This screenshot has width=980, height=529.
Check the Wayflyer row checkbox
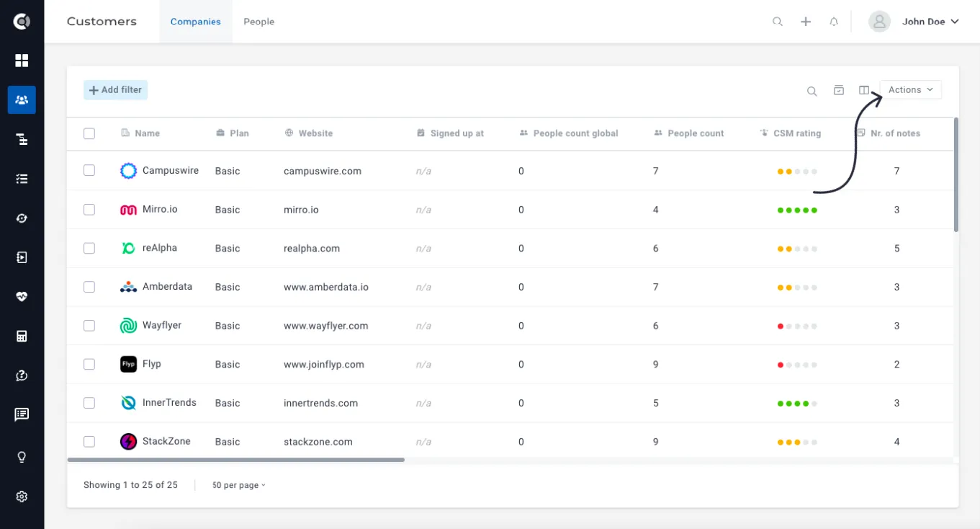(x=89, y=326)
